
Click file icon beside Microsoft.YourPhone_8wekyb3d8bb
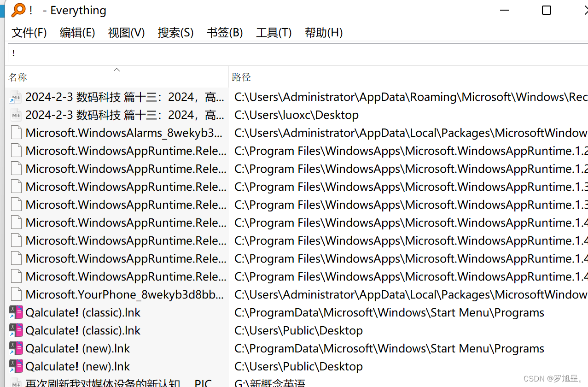tap(16, 294)
